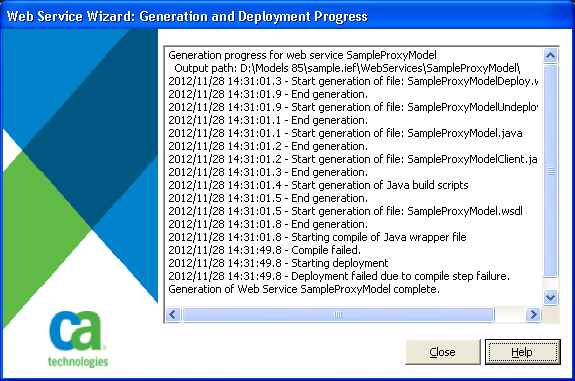Viewport: 575px width, 381px height.
Task: Click the horizontal scrollbar right arrow
Action: (533, 315)
